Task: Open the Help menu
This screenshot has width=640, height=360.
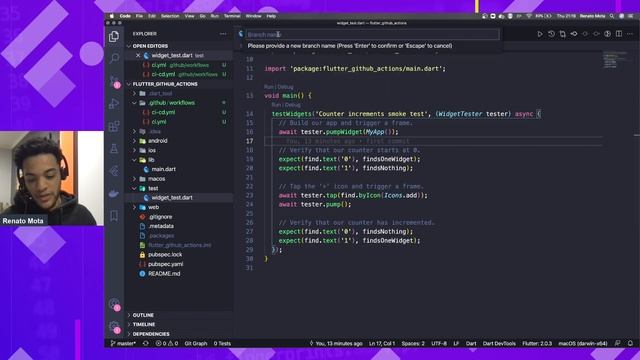Action: coord(271,16)
